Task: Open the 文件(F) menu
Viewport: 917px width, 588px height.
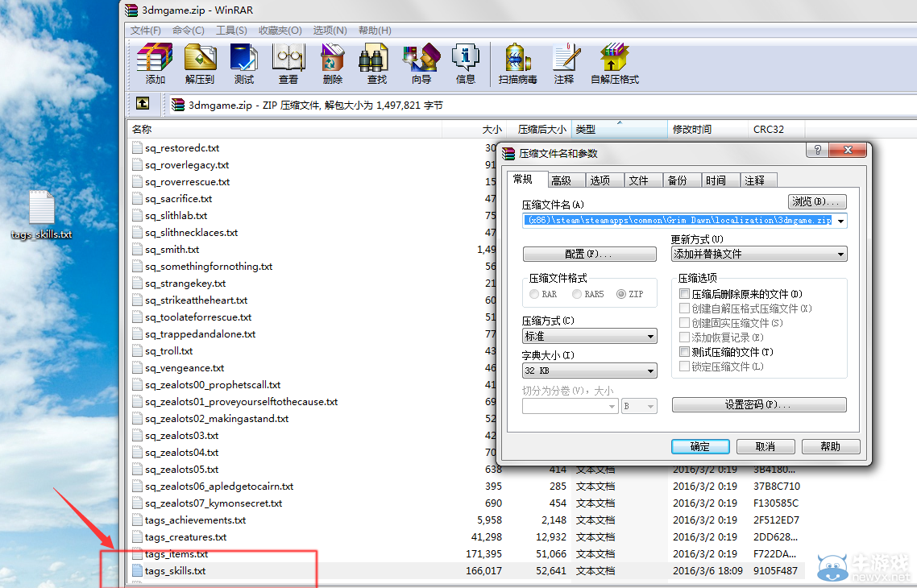Action: 146,31
